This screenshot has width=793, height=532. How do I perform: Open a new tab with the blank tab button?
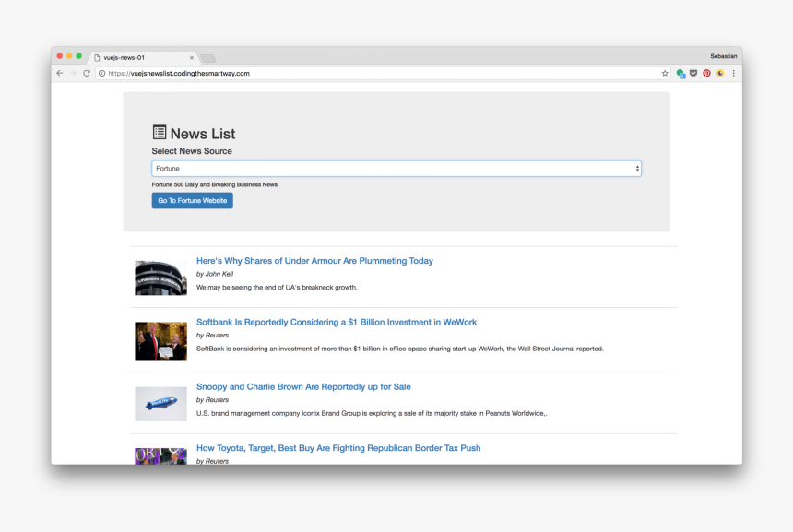(207, 59)
